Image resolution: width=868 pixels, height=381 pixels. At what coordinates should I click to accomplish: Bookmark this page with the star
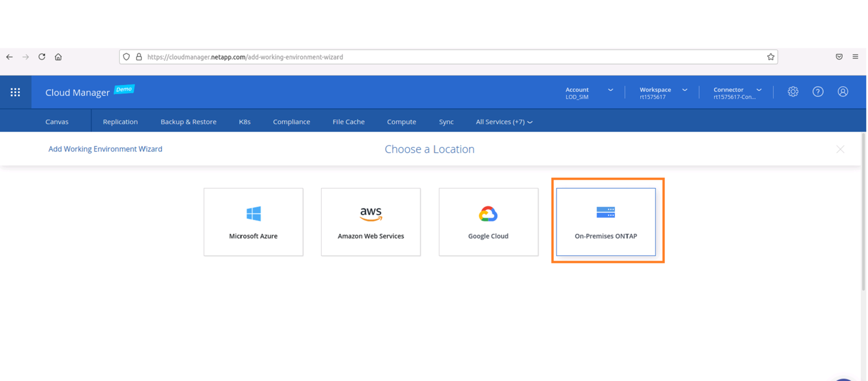[x=771, y=57]
